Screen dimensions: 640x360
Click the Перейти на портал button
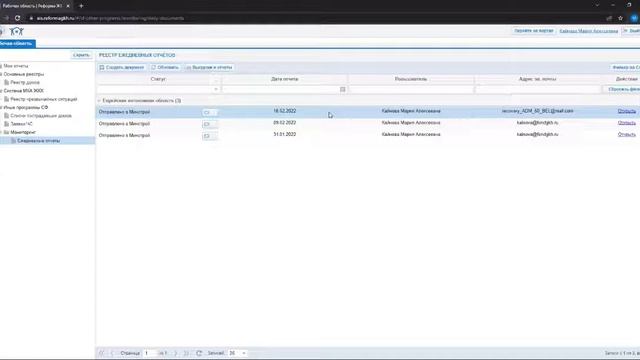tap(534, 31)
